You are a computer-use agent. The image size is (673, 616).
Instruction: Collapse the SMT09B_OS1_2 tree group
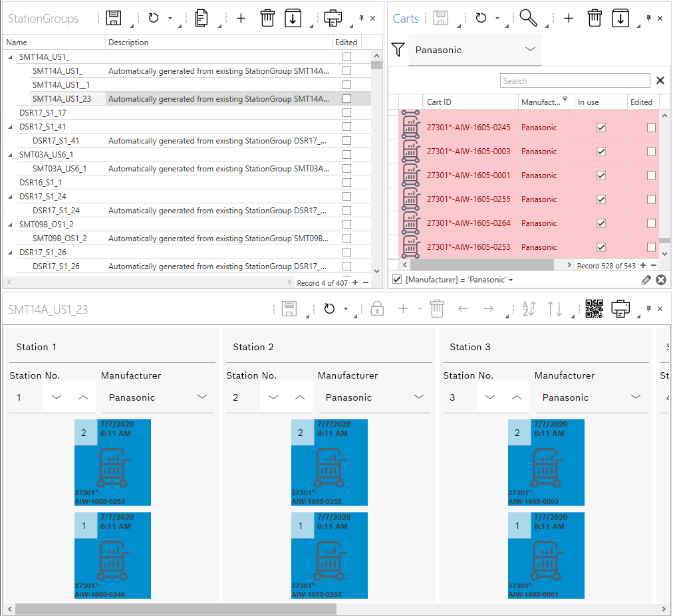[x=10, y=225]
